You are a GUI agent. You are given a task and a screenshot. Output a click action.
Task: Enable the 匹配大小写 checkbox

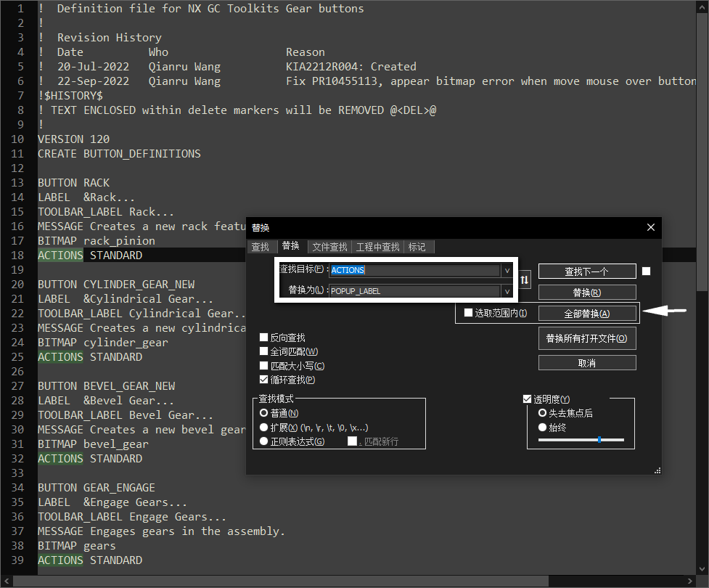pos(263,365)
